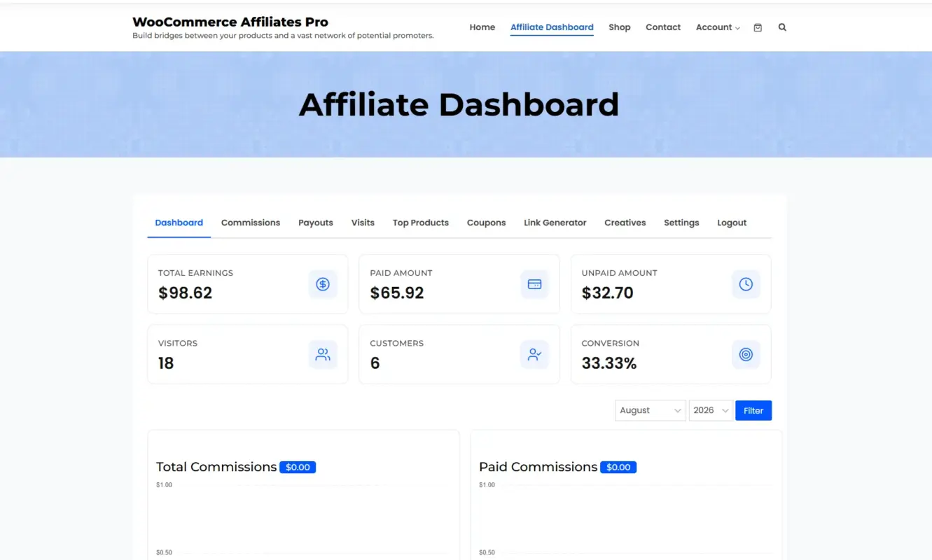Open the search magnifier icon
This screenshot has height=560, width=932.
coord(782,27)
